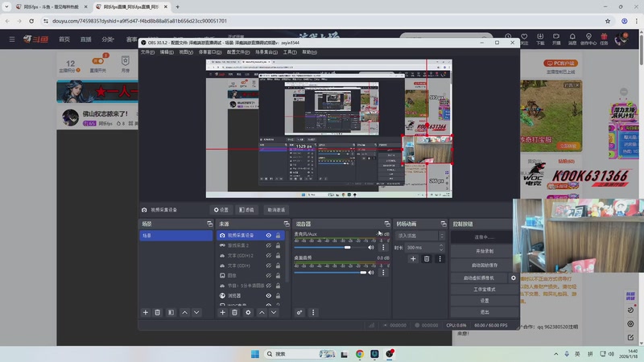
Task: Show the 游戏采集 2 source eye
Action: click(269, 245)
